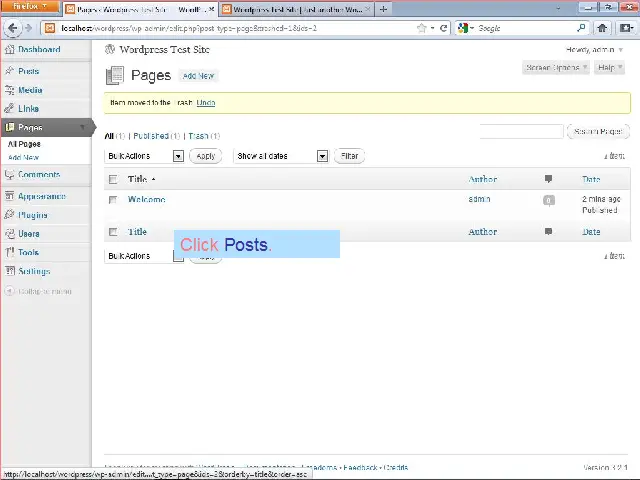Open a new browser tab
Viewport: 640px width, 480px height.
pyautogui.click(x=383, y=9)
